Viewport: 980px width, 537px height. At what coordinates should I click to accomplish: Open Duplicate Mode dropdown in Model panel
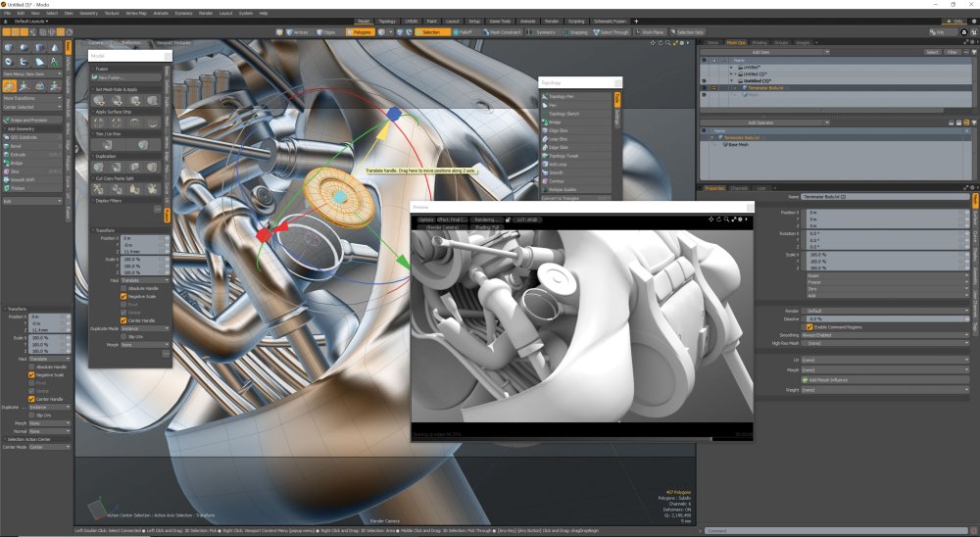click(144, 328)
